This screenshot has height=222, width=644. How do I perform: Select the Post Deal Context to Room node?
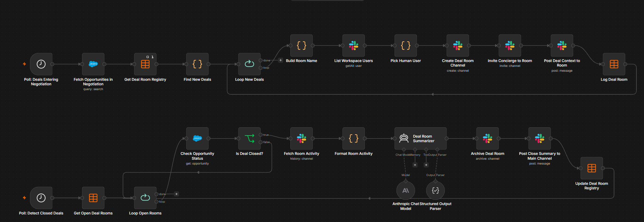562,46
